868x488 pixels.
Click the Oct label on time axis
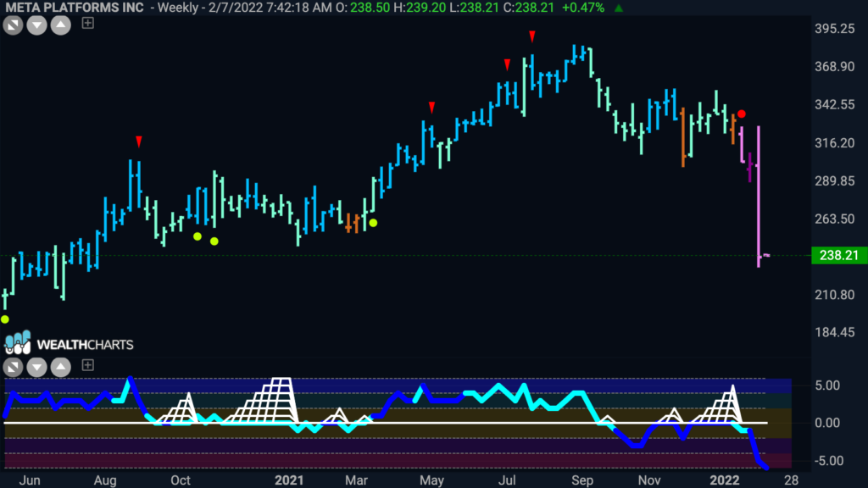[181, 480]
